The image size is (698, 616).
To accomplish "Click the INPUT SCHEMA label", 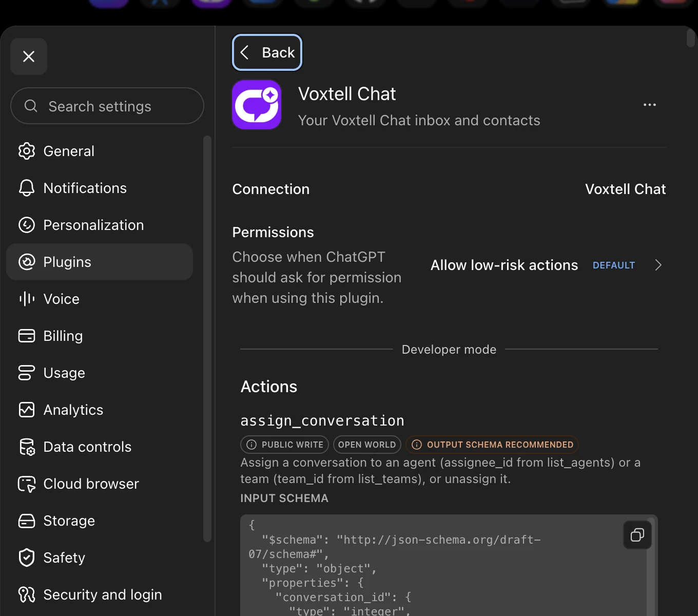I will tap(284, 498).
